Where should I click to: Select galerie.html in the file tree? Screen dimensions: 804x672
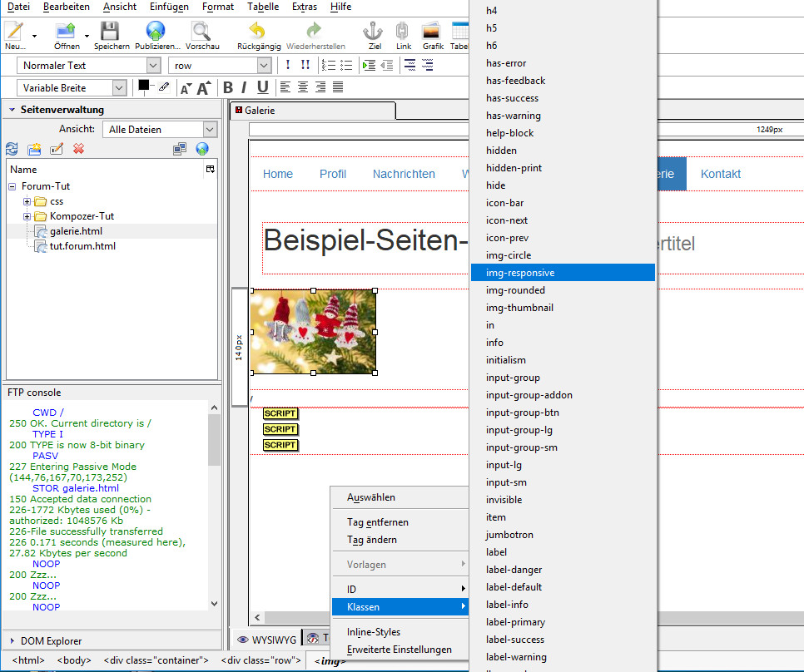pos(76,231)
